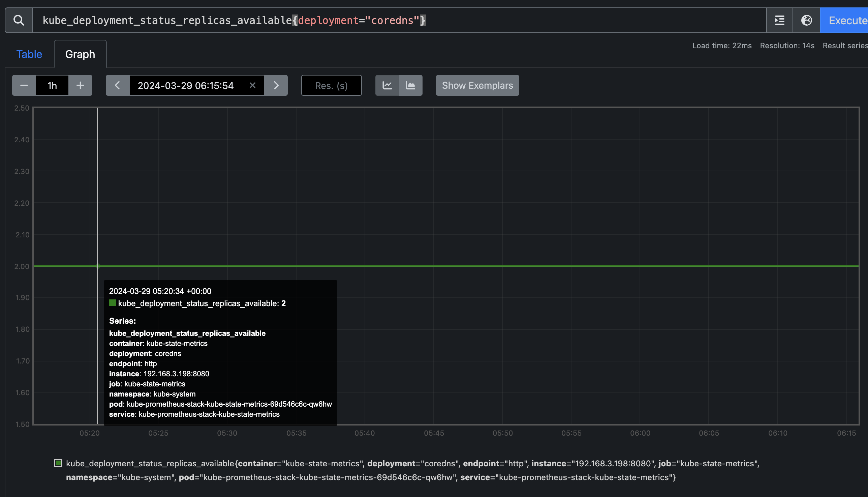Click the format expression icon

click(779, 21)
